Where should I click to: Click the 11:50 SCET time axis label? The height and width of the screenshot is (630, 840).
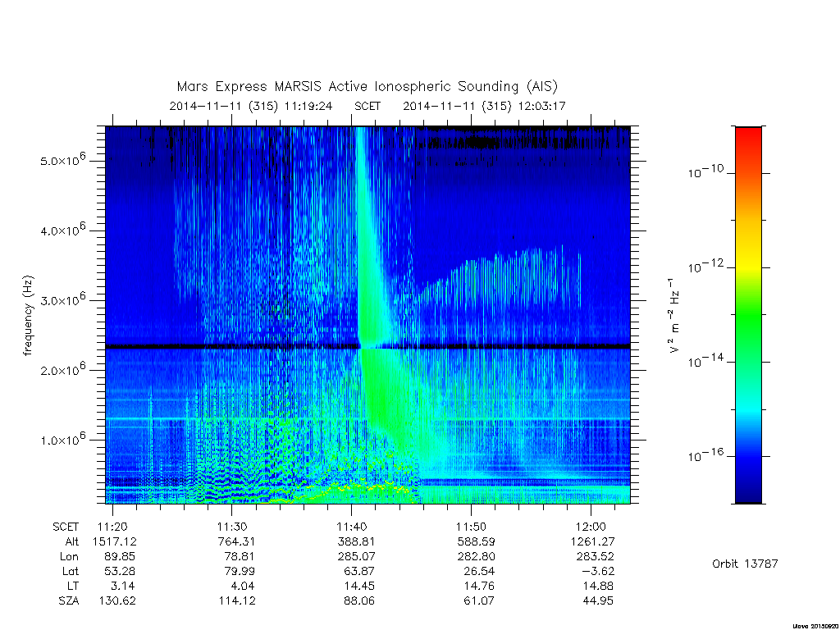471,527
